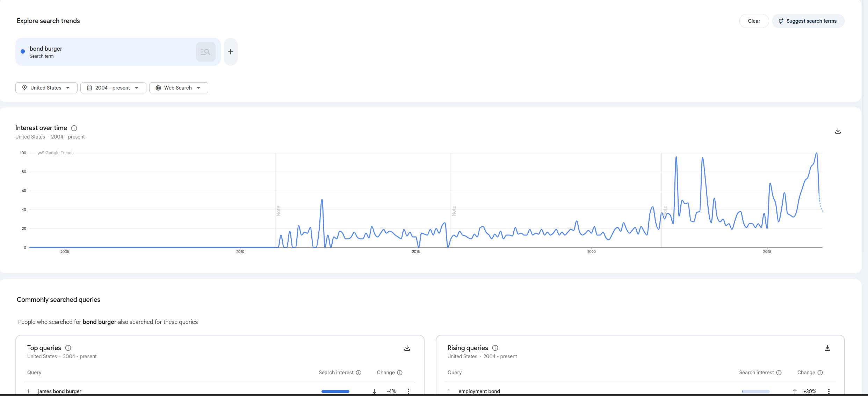Select the james bond burger query
Screen dimensions: 868x396
pos(60,391)
